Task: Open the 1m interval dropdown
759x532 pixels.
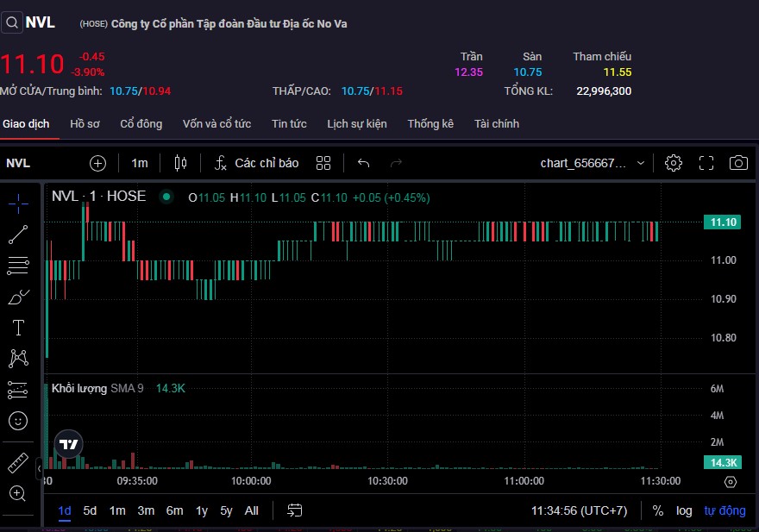Action: click(140, 163)
